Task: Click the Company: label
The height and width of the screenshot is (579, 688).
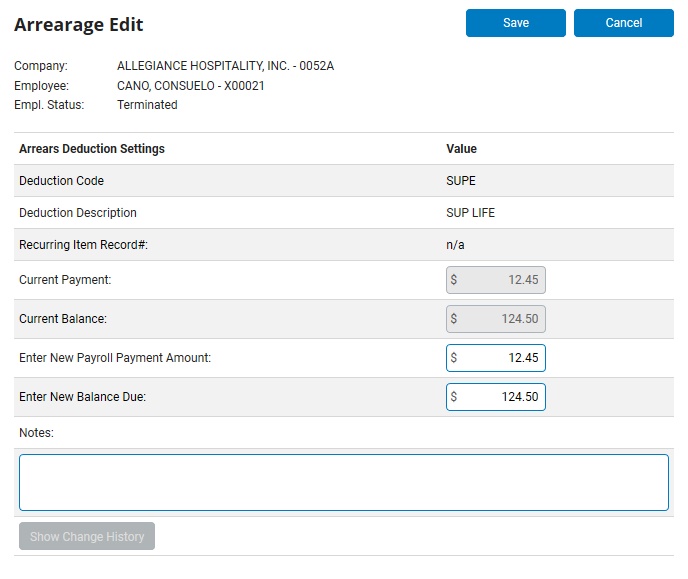Action: (x=41, y=66)
